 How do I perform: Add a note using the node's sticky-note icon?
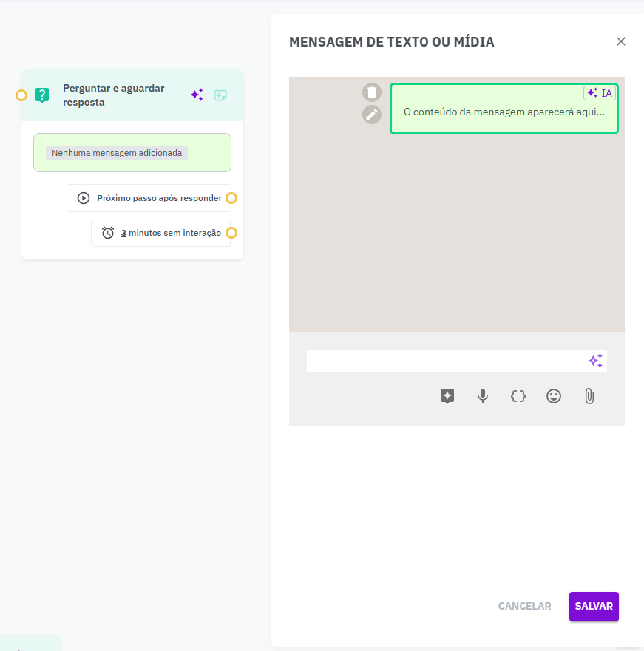220,95
